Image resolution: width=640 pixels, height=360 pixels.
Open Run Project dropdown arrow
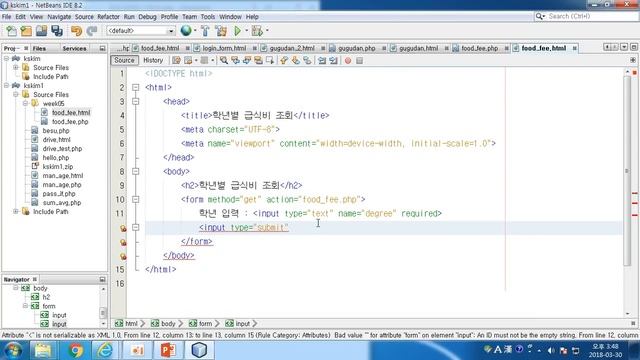[246, 31]
